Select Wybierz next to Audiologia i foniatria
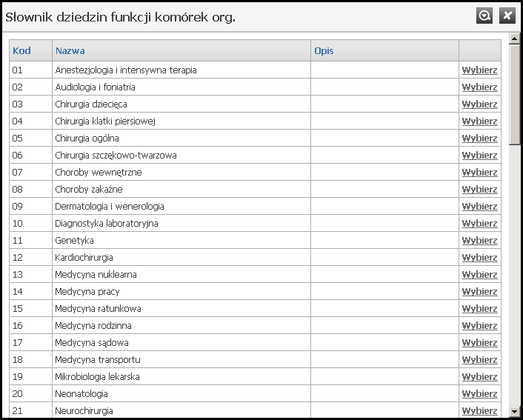523x420 pixels. [x=479, y=87]
